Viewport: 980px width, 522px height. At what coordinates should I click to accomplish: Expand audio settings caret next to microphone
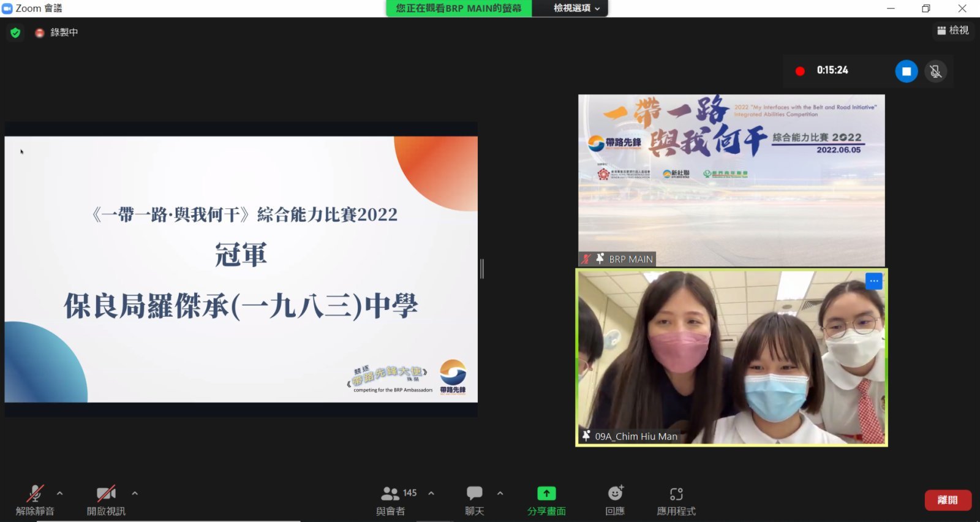coord(59,493)
